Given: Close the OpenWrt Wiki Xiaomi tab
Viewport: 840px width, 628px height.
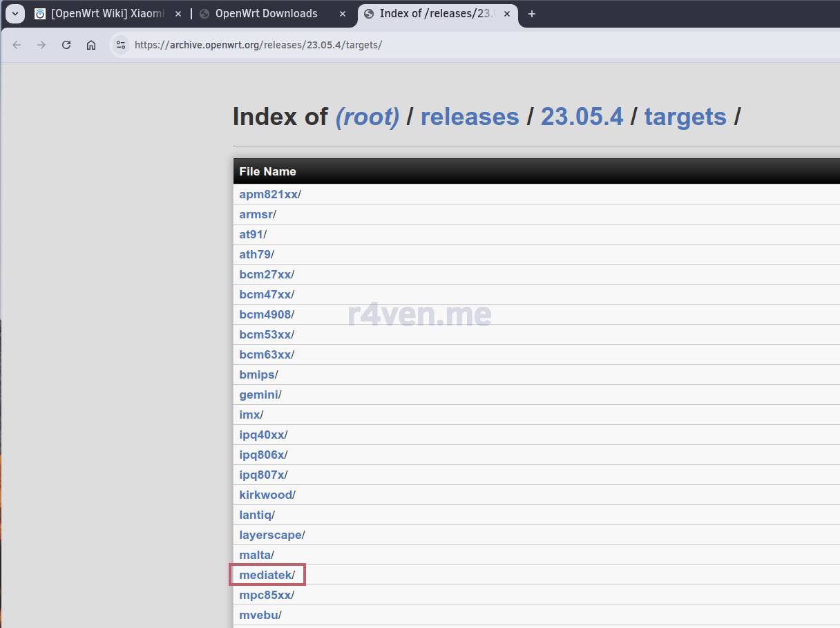Looking at the screenshot, I should (178, 14).
